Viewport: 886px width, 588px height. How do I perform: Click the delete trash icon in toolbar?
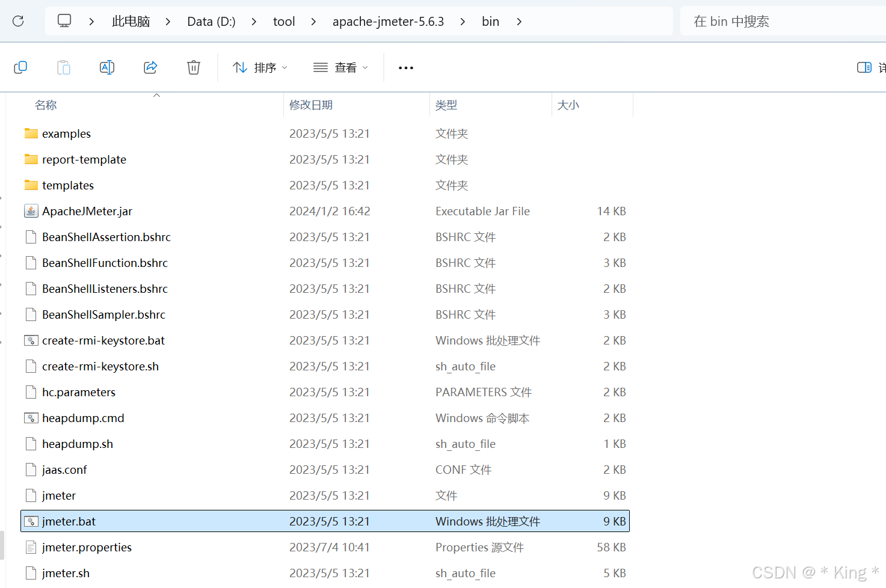194,67
